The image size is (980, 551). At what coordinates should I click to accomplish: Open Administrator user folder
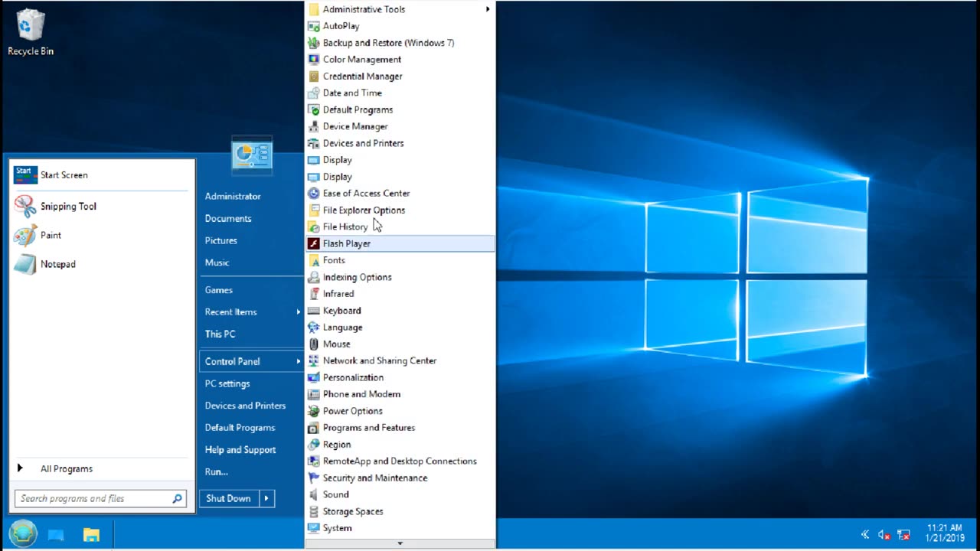coord(233,196)
